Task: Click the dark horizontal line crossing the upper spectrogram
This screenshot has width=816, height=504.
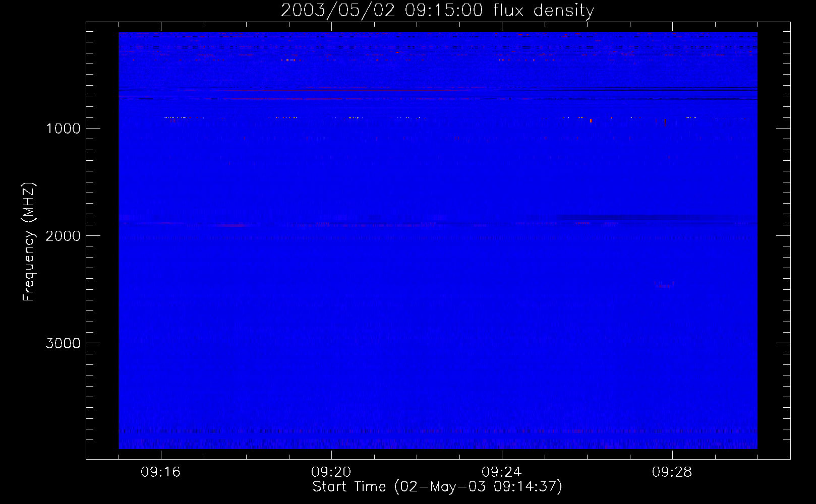Action: coord(437,89)
